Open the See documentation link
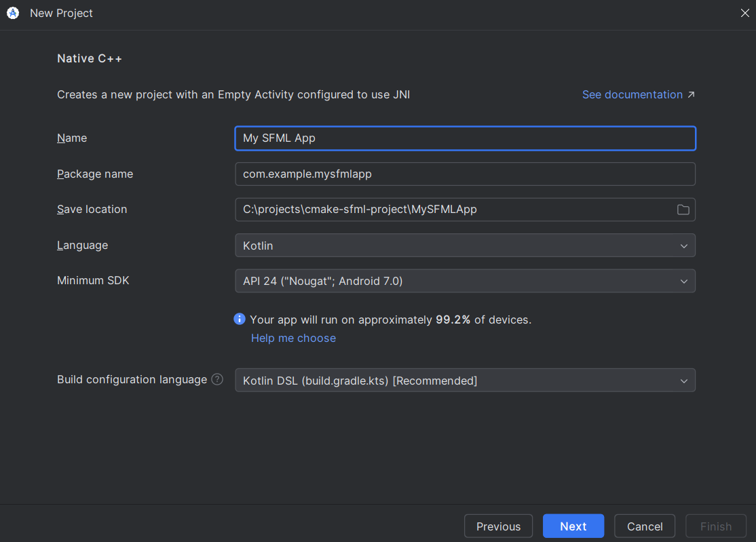Screen dimensions: 756x542 pyautogui.click(x=632, y=94)
